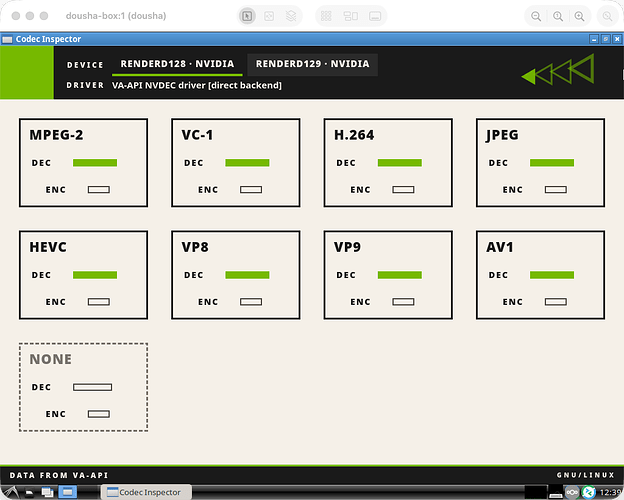This screenshot has height=500, width=624.
Task: Click the 'DATA FROM VA-API' footer text
Action: 59,475
